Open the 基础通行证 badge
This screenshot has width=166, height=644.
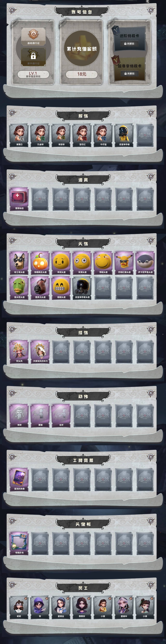pos(33,37)
